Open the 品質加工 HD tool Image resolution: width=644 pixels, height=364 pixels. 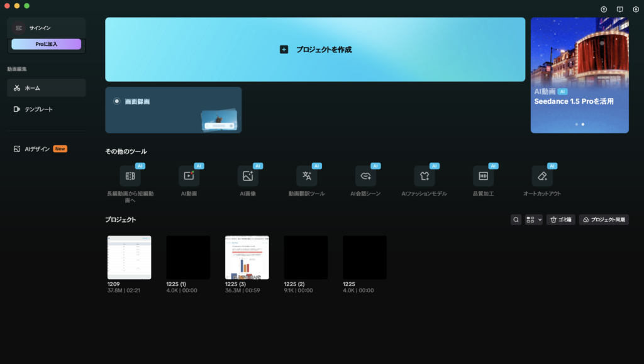(483, 177)
